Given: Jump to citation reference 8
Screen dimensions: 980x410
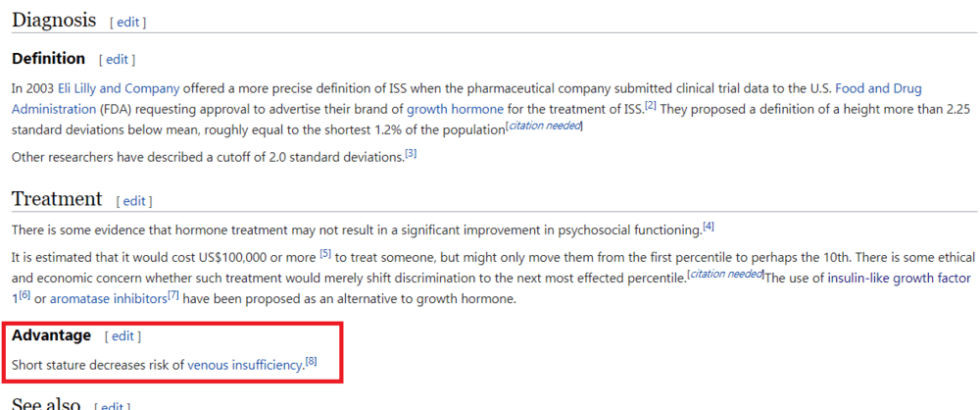Looking at the screenshot, I should coord(311,362).
